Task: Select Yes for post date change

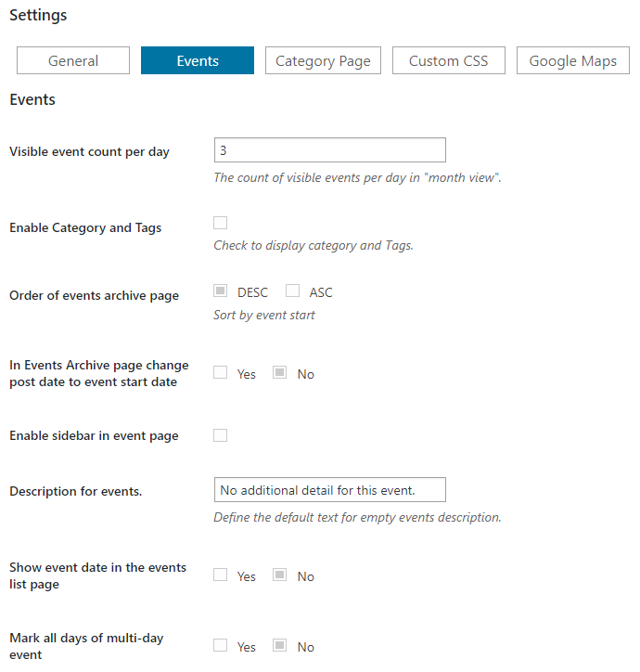Action: (220, 372)
